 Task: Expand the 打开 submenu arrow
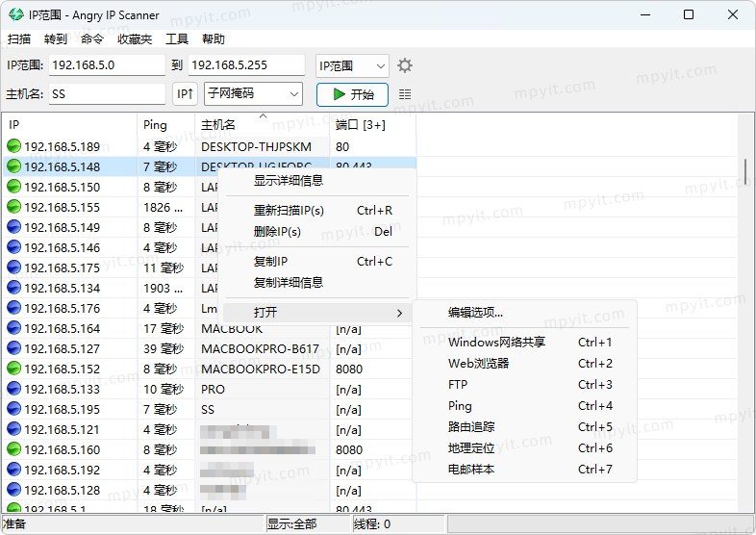click(399, 313)
